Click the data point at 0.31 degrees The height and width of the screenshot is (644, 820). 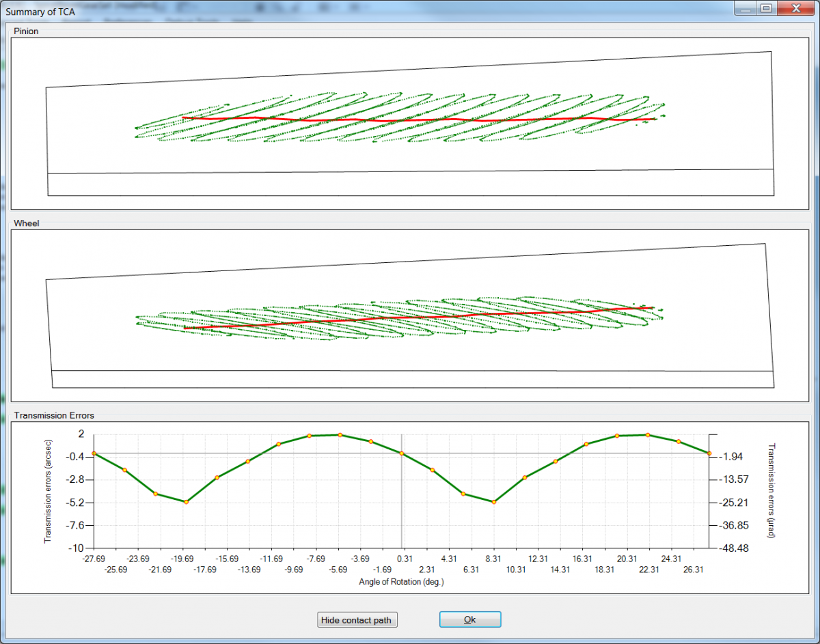402,453
